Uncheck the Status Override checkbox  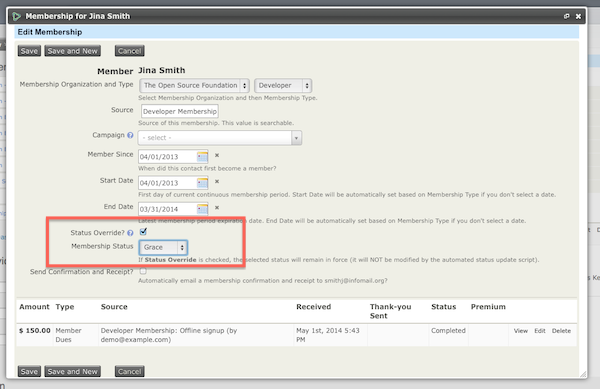pos(143,231)
